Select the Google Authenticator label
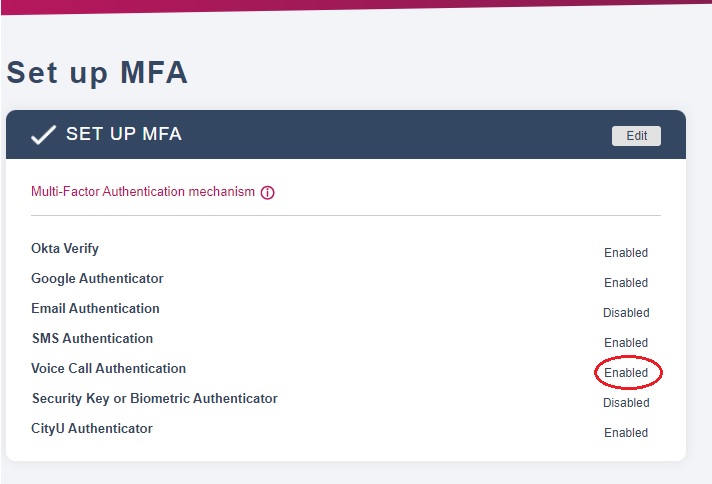 pos(97,278)
